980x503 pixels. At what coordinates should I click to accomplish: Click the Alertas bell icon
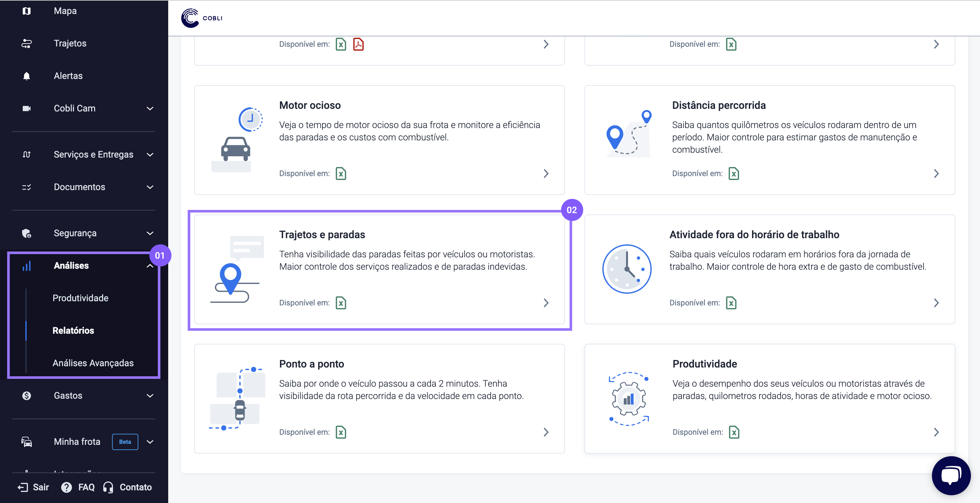(26, 76)
